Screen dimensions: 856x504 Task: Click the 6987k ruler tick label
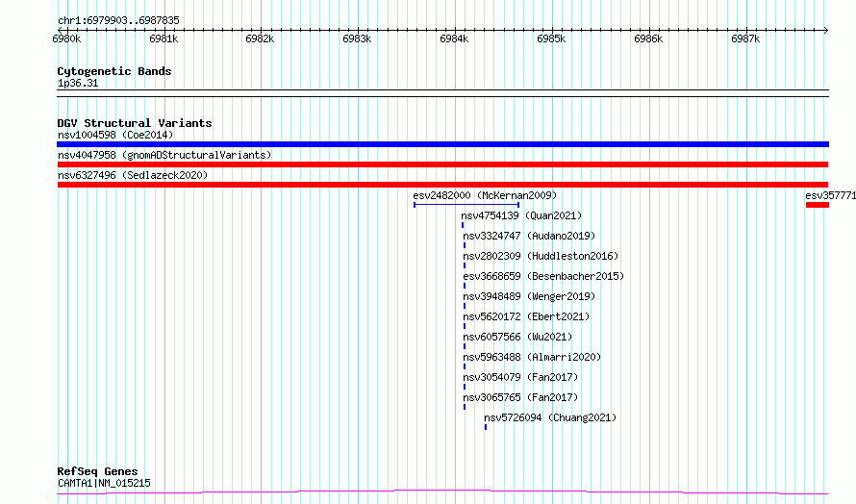[x=745, y=38]
